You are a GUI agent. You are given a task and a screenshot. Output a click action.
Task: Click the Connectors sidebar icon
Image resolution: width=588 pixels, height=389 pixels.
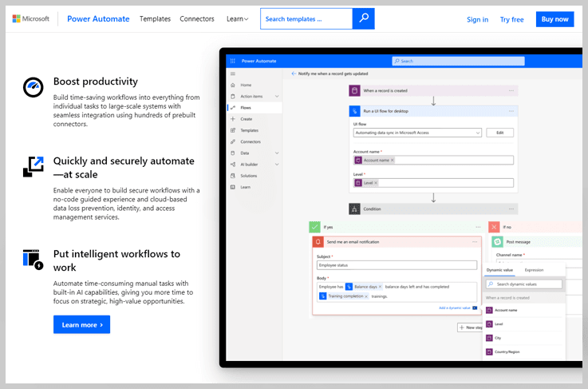click(x=233, y=141)
